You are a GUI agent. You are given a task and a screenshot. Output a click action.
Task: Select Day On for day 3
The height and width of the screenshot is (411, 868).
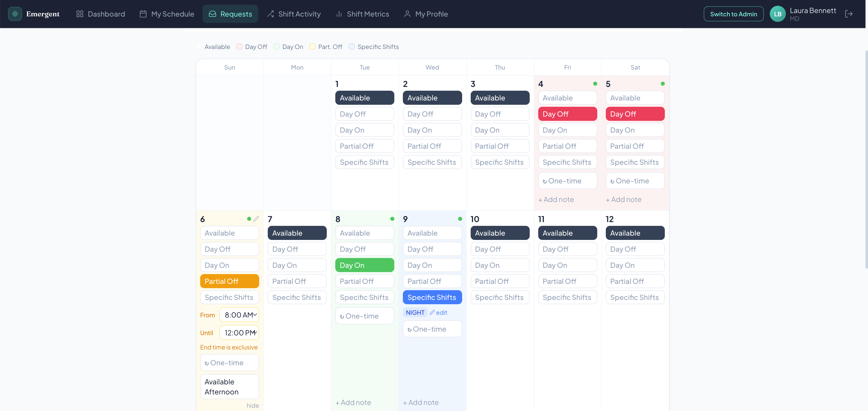(500, 130)
